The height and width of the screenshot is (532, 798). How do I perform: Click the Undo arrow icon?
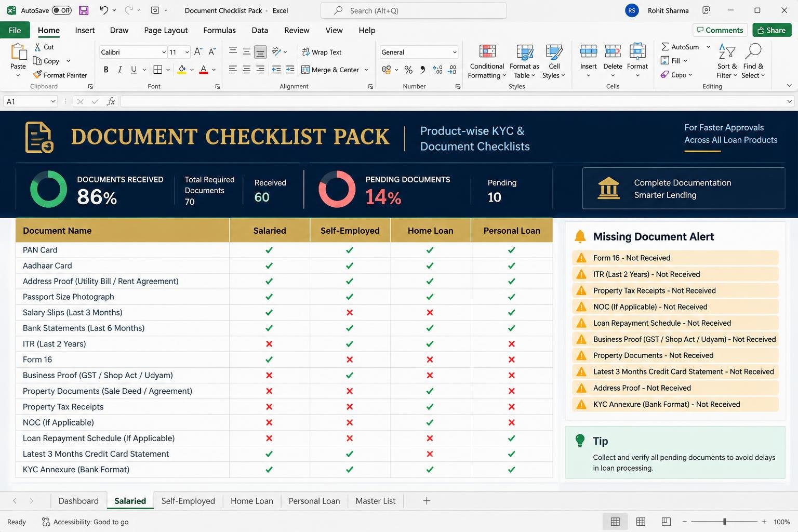104,10
